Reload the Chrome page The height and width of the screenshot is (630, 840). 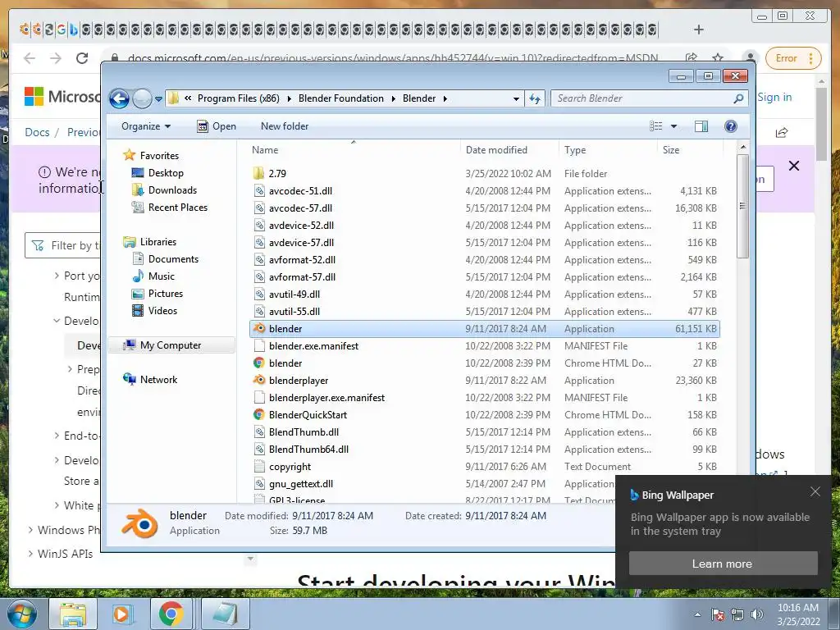(x=82, y=58)
